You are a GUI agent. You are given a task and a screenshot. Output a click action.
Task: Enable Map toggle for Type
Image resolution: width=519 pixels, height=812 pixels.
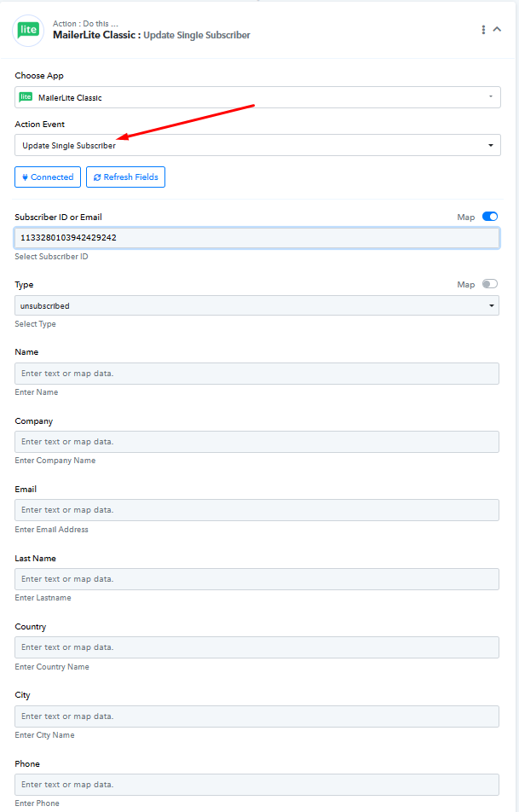(490, 284)
